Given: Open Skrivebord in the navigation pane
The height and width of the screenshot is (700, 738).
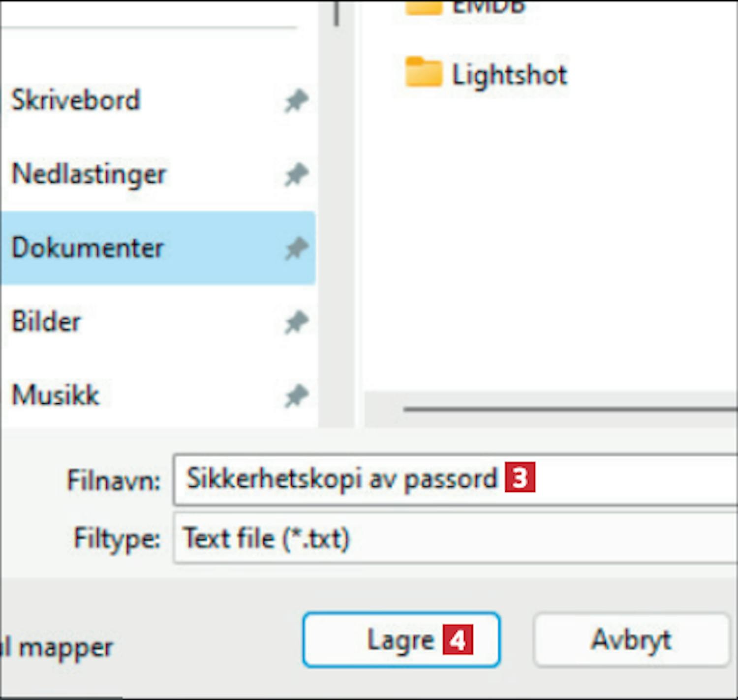Looking at the screenshot, I should pos(76,100).
